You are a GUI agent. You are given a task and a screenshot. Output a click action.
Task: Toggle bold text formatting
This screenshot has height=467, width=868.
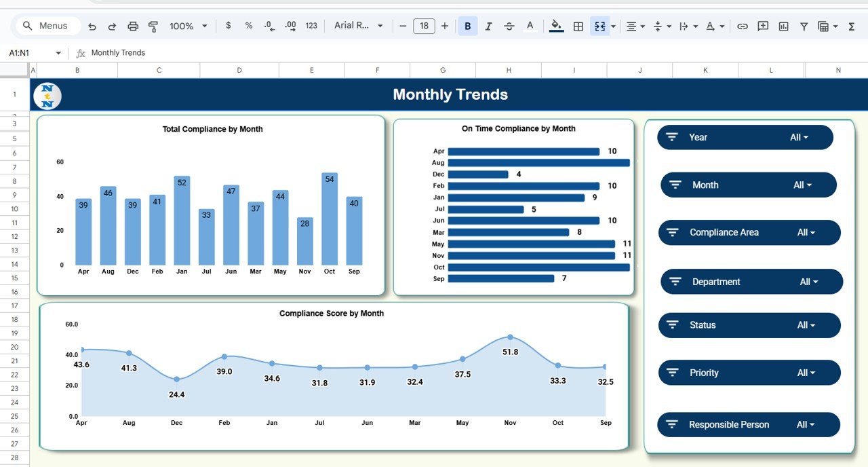pyautogui.click(x=467, y=26)
